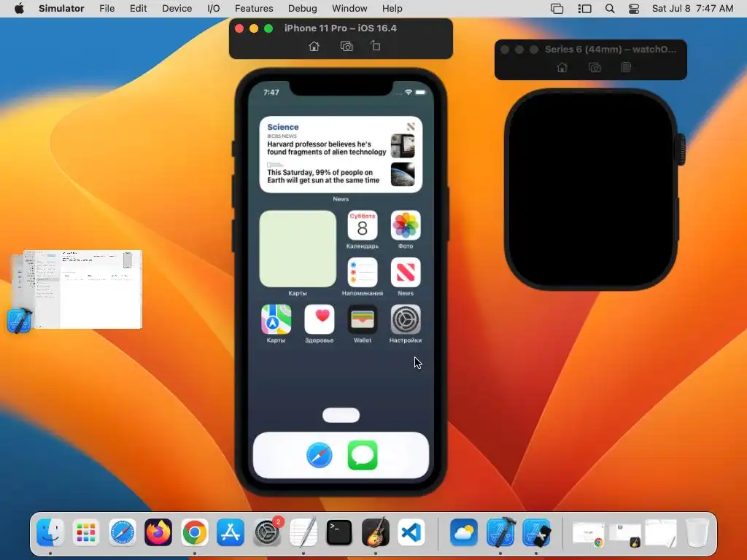The height and width of the screenshot is (560, 747).
Task: Tap the Карты map widget
Action: tap(298, 249)
